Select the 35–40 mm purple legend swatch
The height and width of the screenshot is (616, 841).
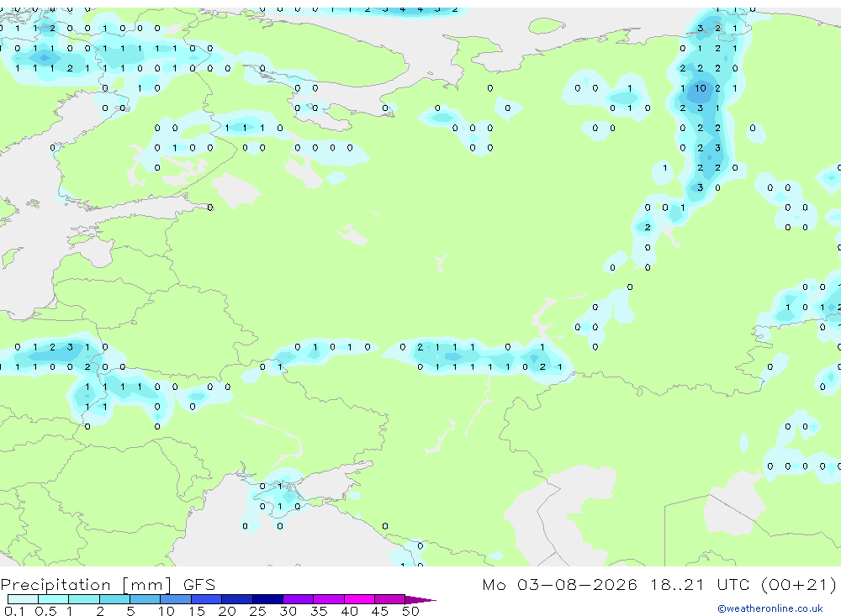pos(328,599)
